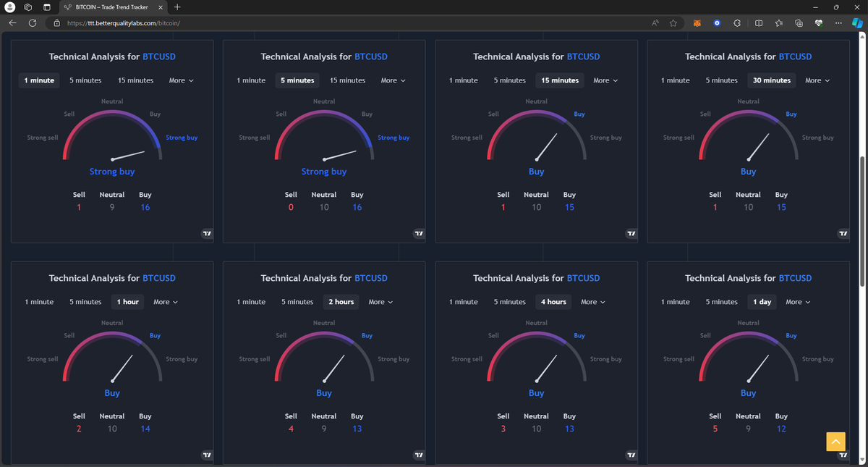Open the MetaMask fox extension
This screenshot has height=467, width=868.
[x=697, y=23]
